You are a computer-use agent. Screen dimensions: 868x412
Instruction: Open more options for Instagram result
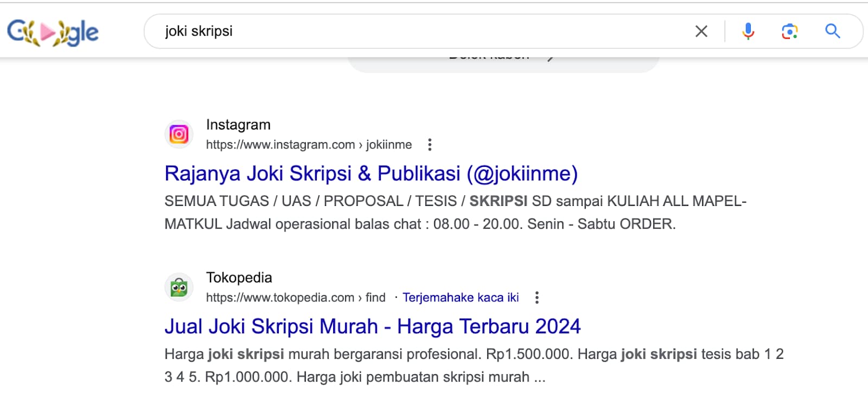(x=430, y=145)
